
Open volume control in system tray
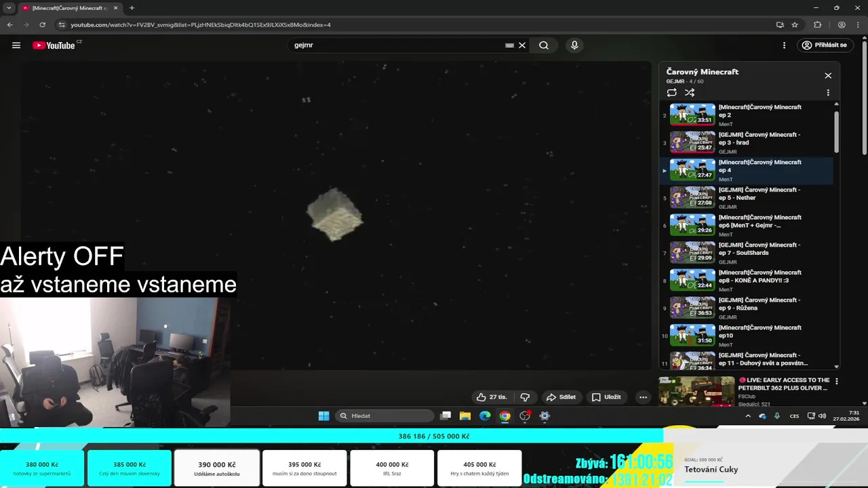pyautogui.click(x=822, y=416)
